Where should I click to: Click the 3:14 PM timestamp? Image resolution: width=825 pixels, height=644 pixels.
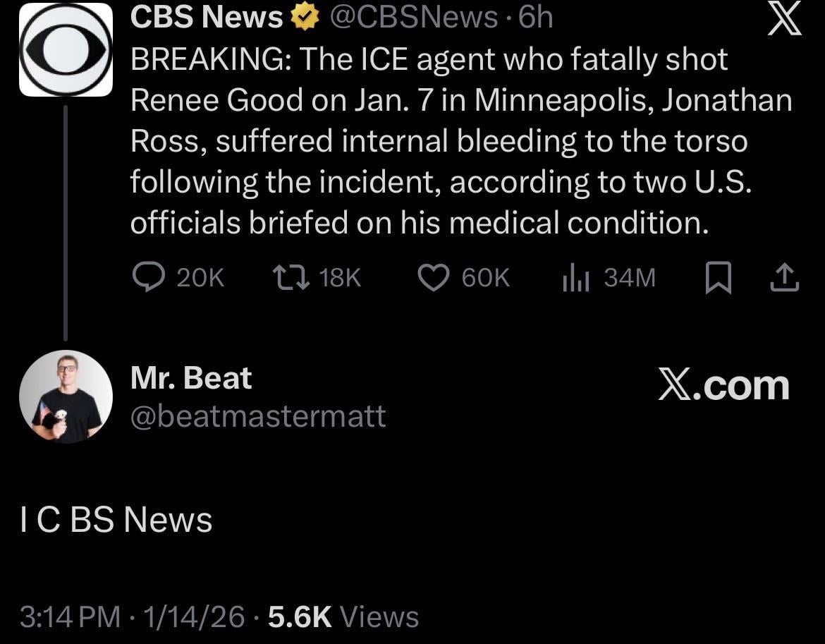[71, 617]
